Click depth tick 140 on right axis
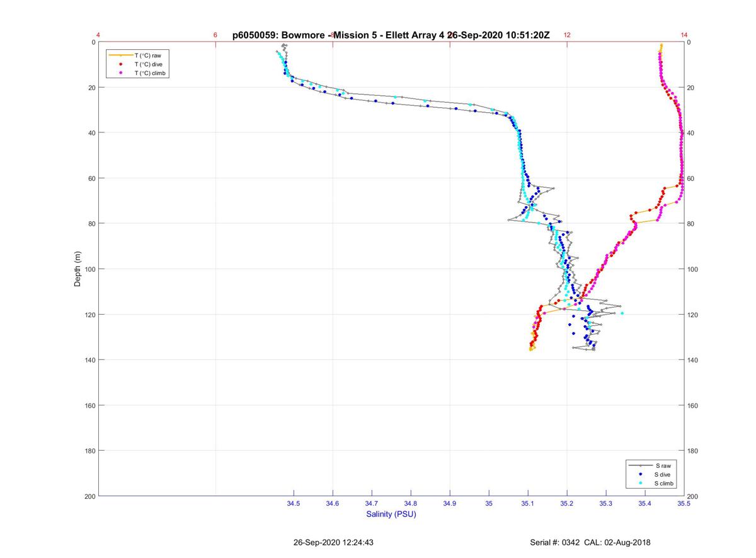 click(x=693, y=360)
